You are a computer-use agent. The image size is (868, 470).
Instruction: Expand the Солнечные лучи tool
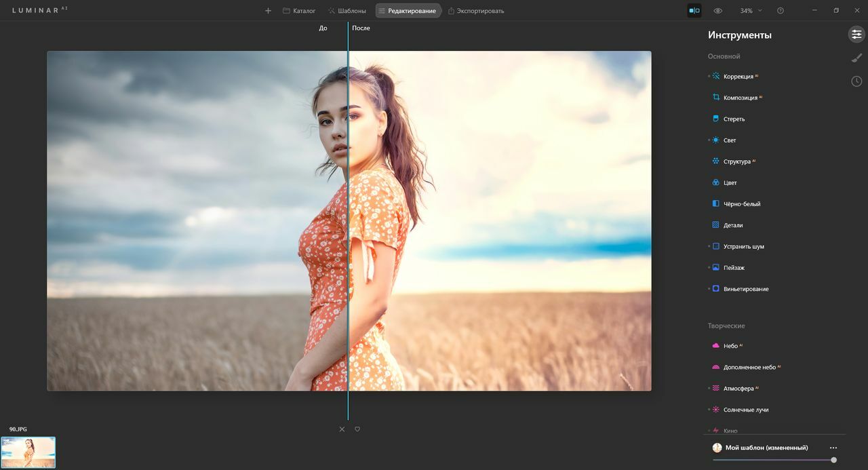(745, 410)
